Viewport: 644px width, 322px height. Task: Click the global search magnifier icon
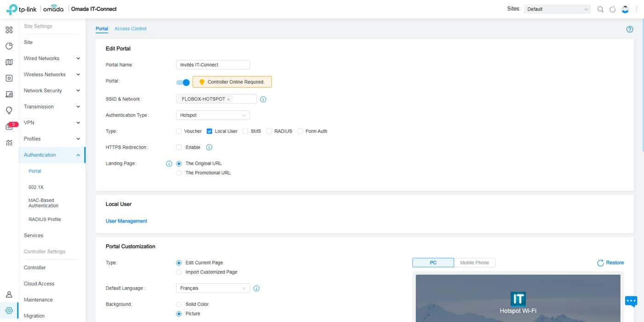(600, 9)
